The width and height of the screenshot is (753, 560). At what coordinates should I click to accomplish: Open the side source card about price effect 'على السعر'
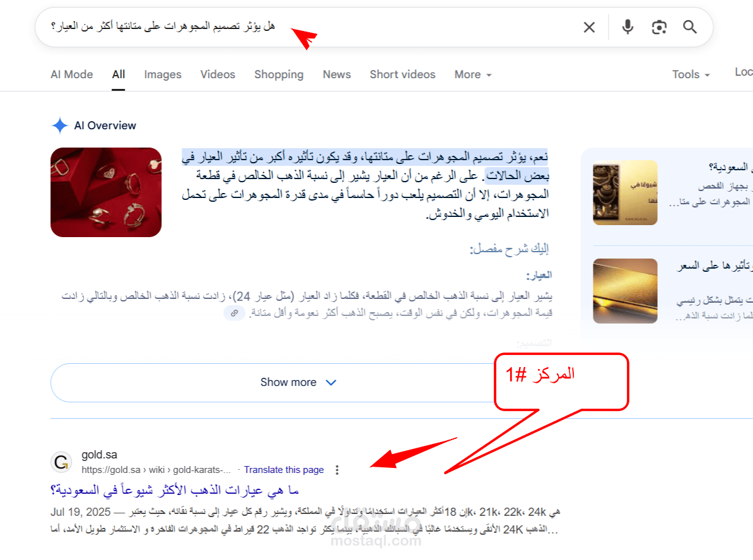pos(672,291)
